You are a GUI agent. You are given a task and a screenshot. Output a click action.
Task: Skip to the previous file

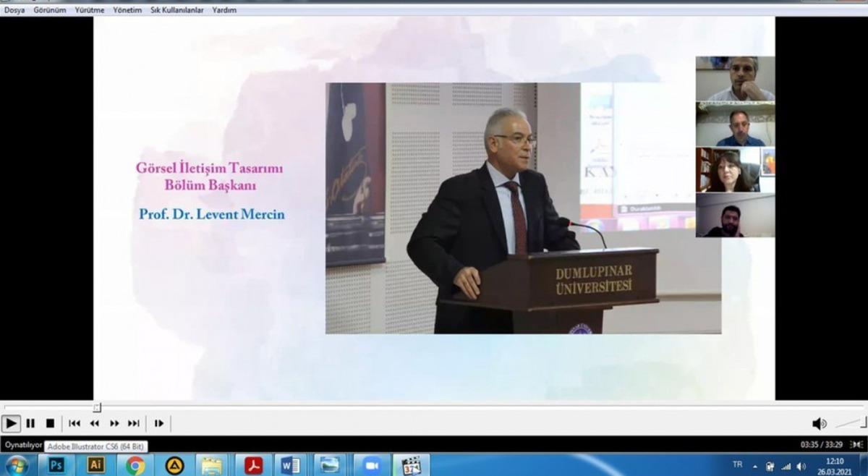pos(75,423)
